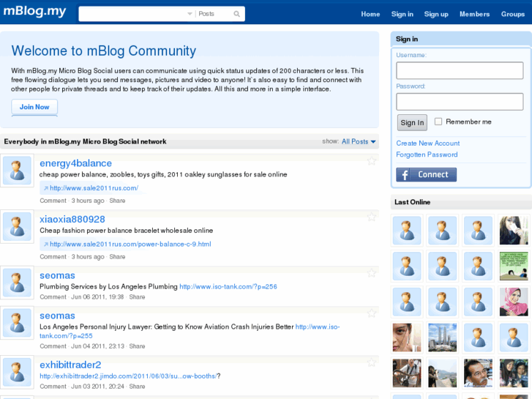Open woman covering face thumbnail in Last Online

[x=514, y=230]
